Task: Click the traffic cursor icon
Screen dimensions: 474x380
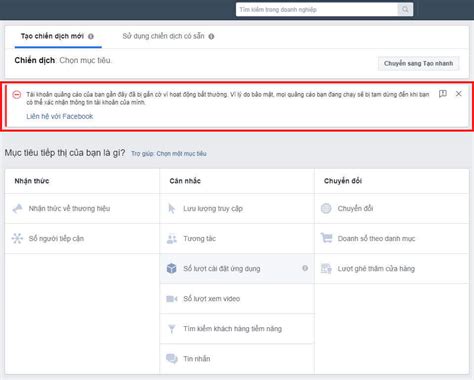Action: [172, 209]
